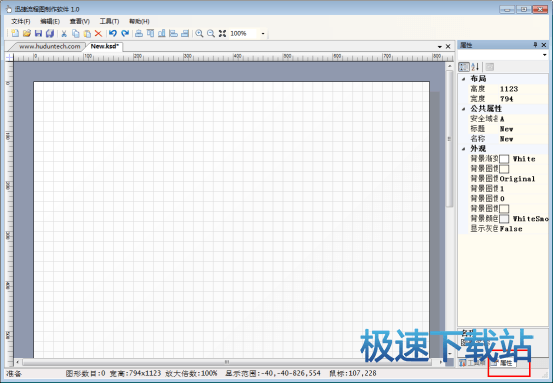Click the align left edges icon

[x=173, y=34]
